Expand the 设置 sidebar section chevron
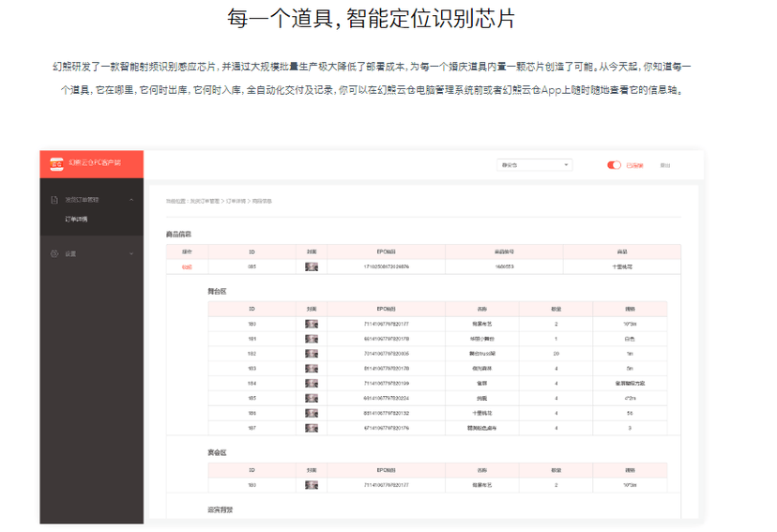Screen dimensions: 777x532 point(131,253)
